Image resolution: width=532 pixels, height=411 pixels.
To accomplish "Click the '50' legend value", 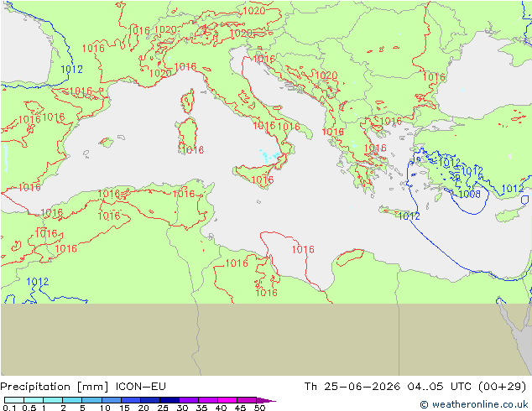I will tap(259, 408).
